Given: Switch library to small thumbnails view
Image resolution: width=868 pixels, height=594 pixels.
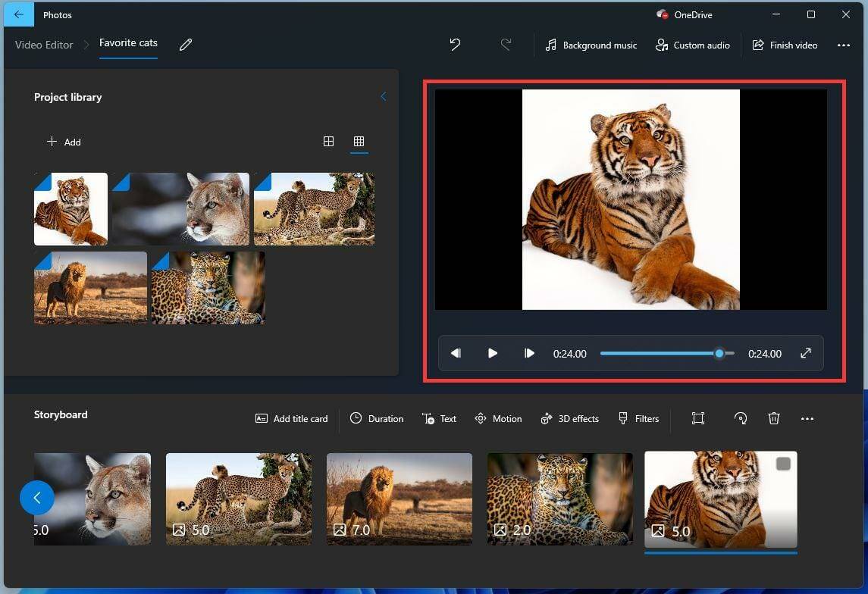Looking at the screenshot, I should point(359,142).
